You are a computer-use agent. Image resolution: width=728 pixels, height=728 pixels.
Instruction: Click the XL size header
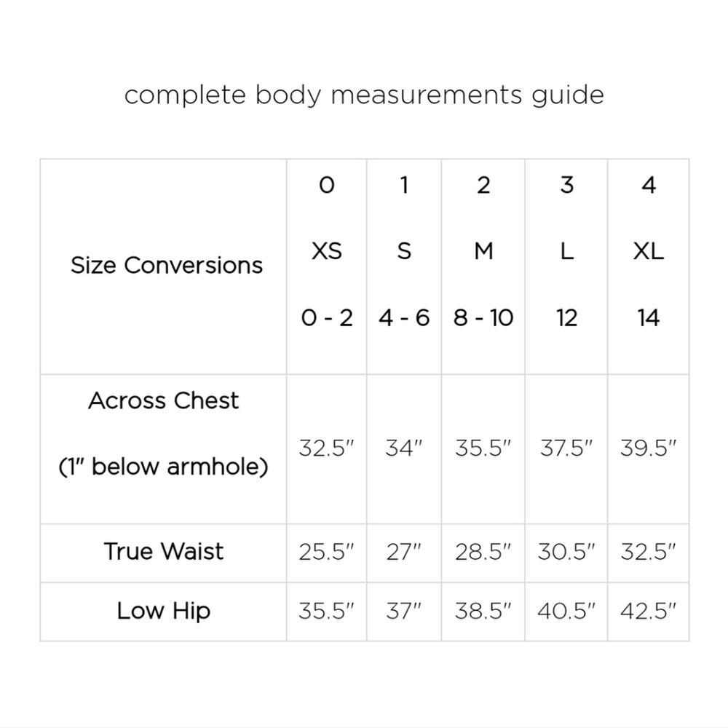pyautogui.click(x=648, y=251)
